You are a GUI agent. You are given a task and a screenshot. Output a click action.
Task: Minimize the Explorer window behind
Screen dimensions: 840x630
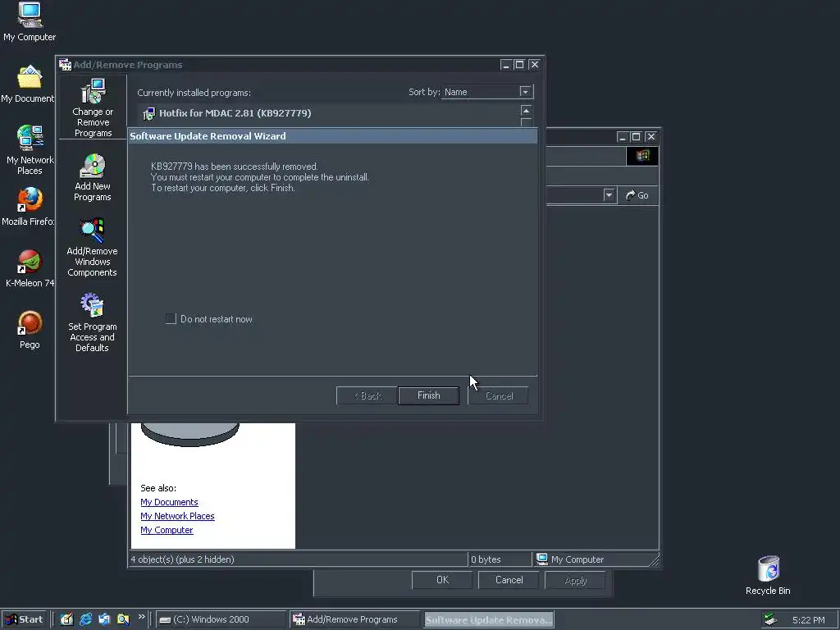pyautogui.click(x=622, y=137)
